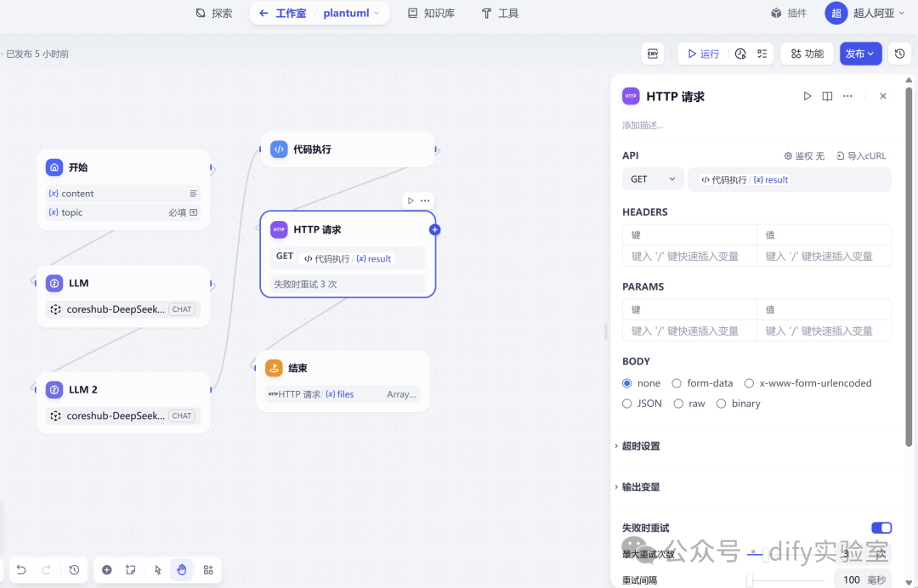Open the ENV environment variables icon

(652, 54)
